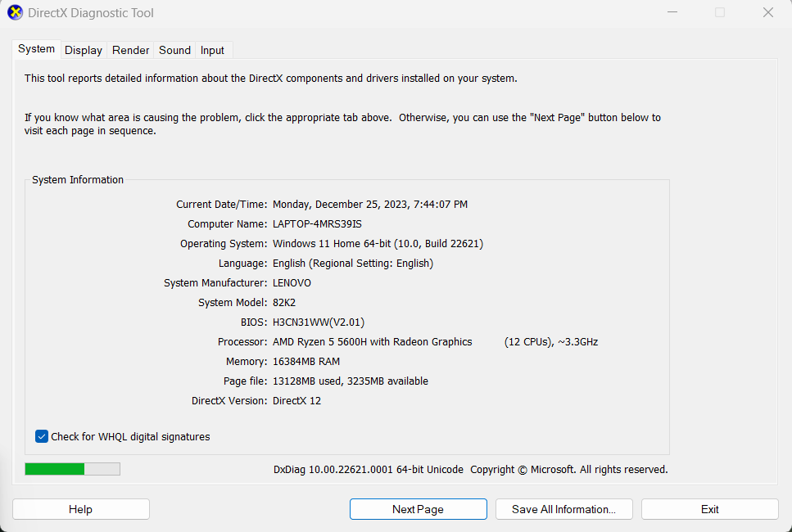Minimize the DirectX Diagnostic Tool window

[672, 12]
